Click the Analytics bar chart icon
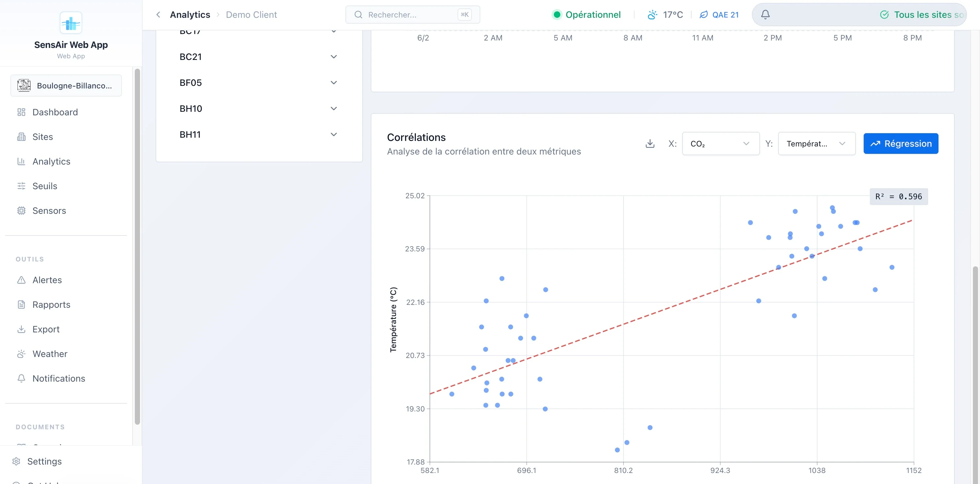 (x=21, y=162)
